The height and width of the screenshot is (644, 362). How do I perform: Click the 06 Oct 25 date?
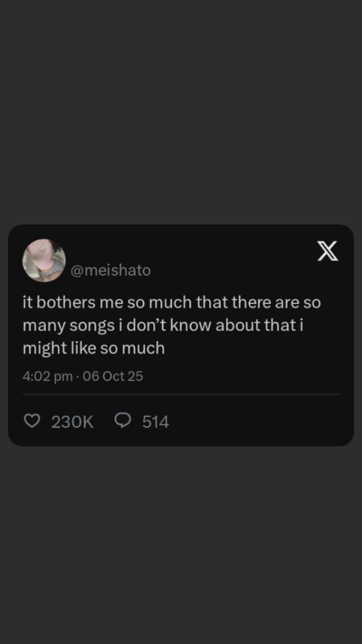tap(113, 376)
